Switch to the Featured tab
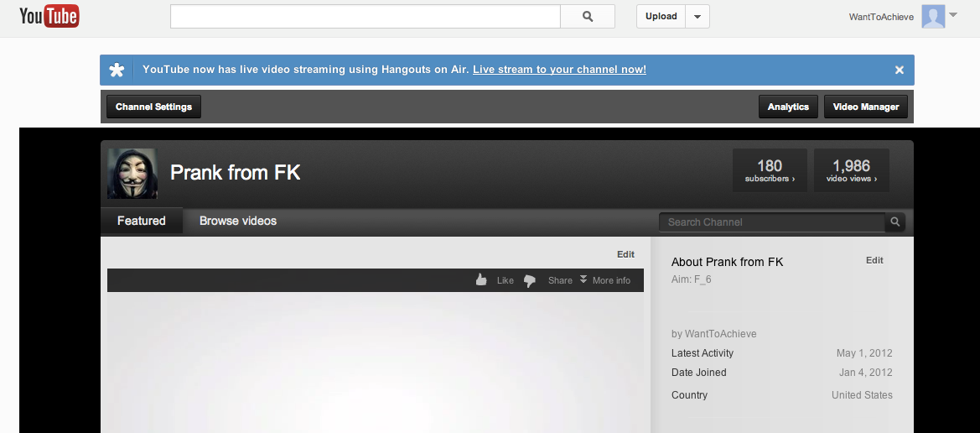The width and height of the screenshot is (980, 433). (141, 221)
